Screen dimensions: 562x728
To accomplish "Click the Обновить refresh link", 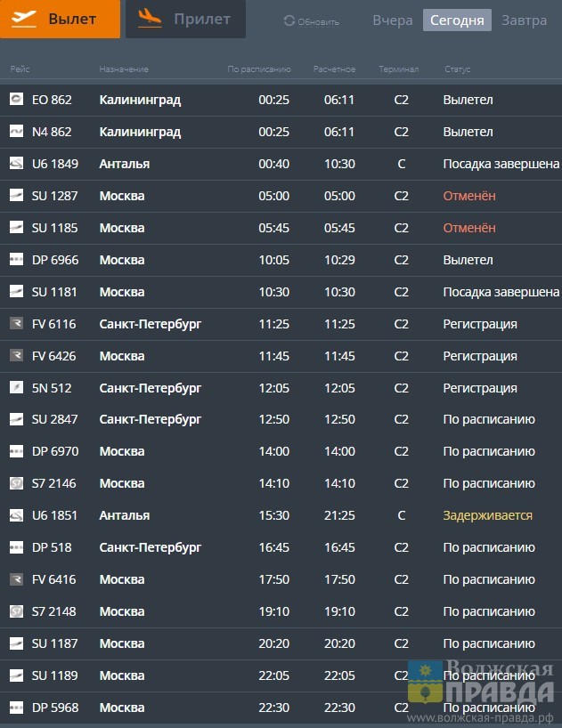I will click(x=318, y=21).
